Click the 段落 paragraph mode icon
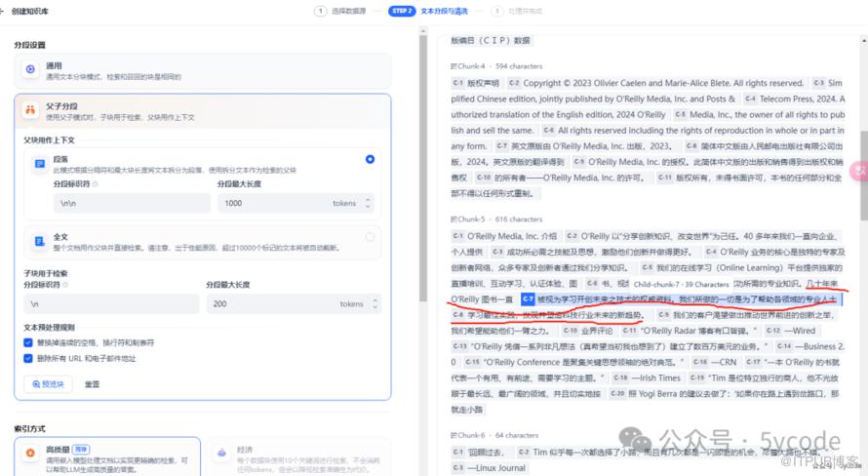 (x=39, y=164)
